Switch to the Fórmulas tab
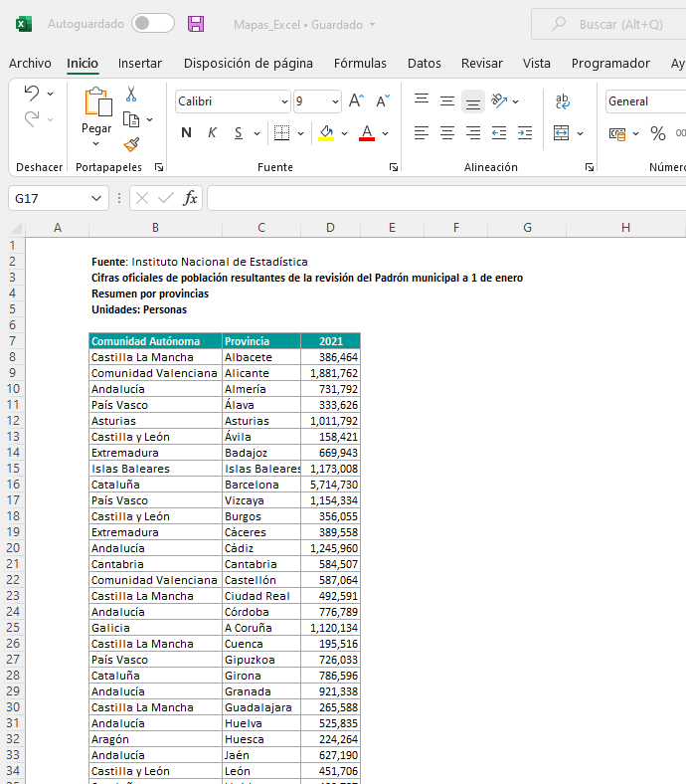Image resolution: width=686 pixels, height=784 pixels. [x=360, y=64]
